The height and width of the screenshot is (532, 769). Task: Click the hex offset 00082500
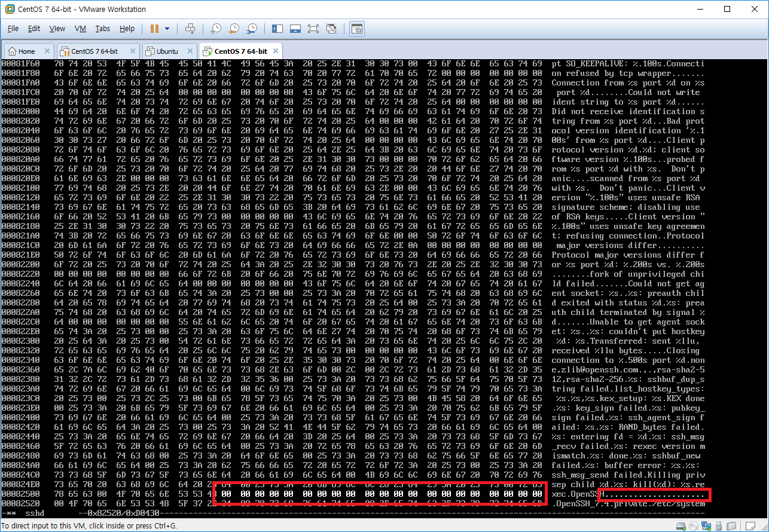point(20,494)
